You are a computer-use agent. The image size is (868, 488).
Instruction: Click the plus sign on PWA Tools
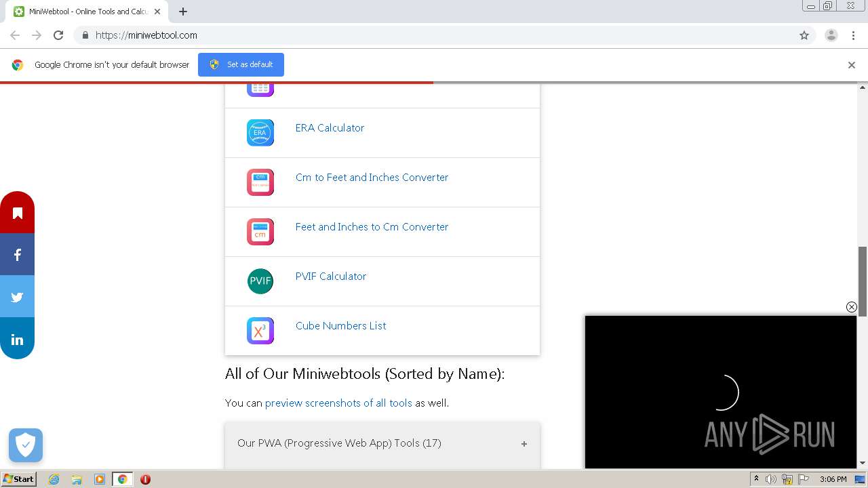coord(524,444)
